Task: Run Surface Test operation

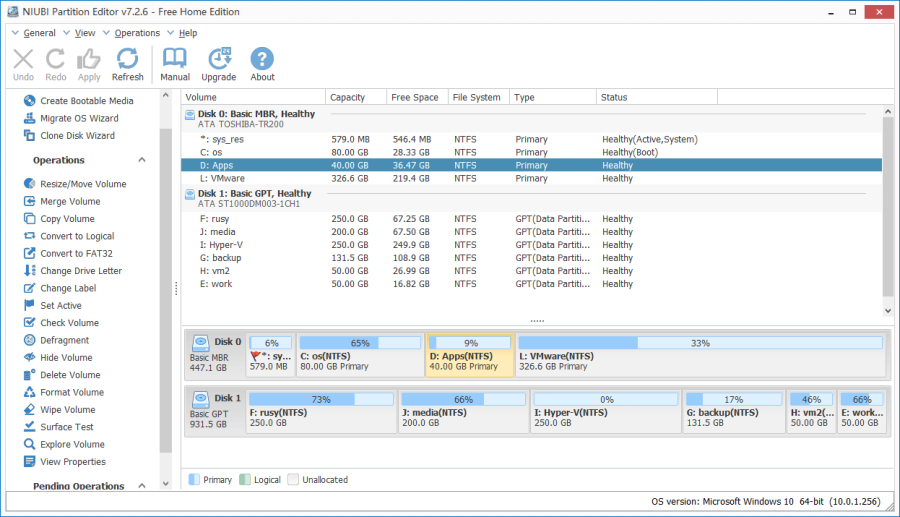Action: (59, 427)
